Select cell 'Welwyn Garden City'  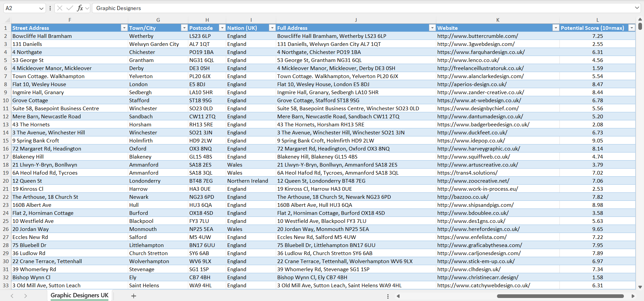coord(158,44)
